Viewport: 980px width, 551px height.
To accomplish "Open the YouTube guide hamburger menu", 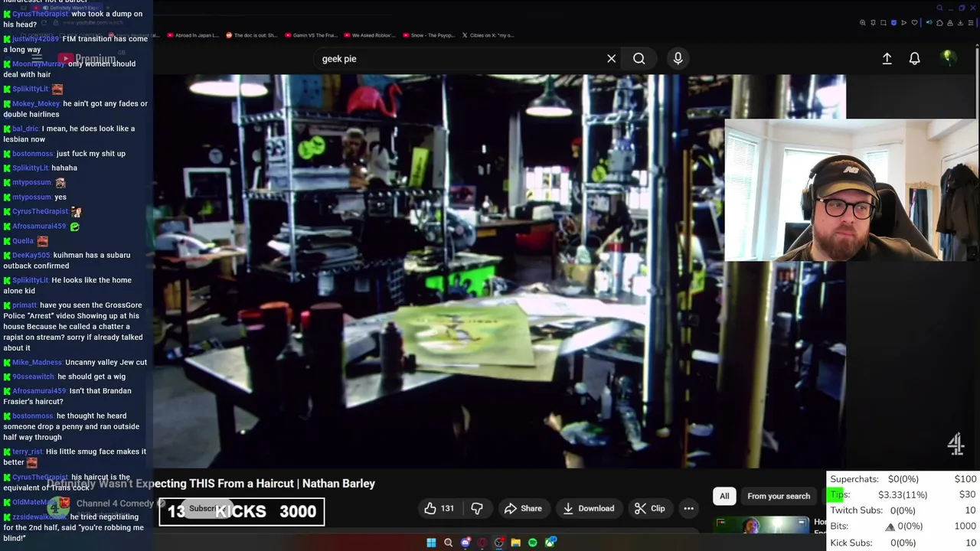I will point(36,58).
